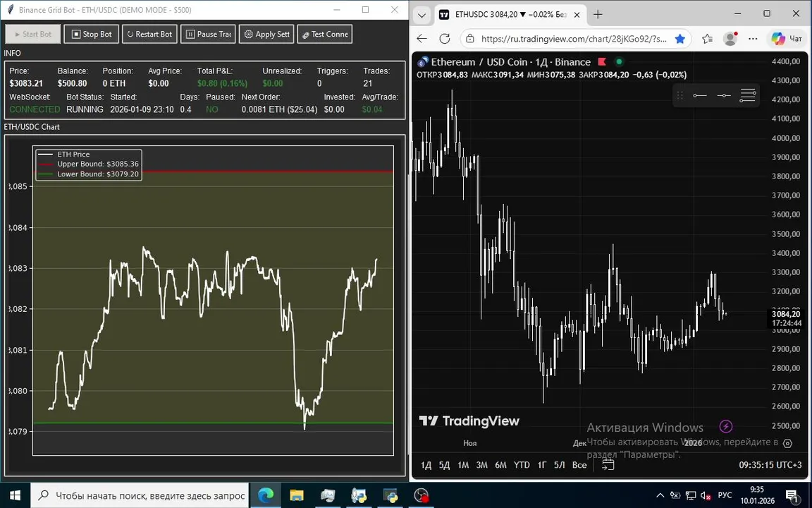812x508 pixels.
Task: Select the YTD range on TradingView
Action: click(x=522, y=465)
